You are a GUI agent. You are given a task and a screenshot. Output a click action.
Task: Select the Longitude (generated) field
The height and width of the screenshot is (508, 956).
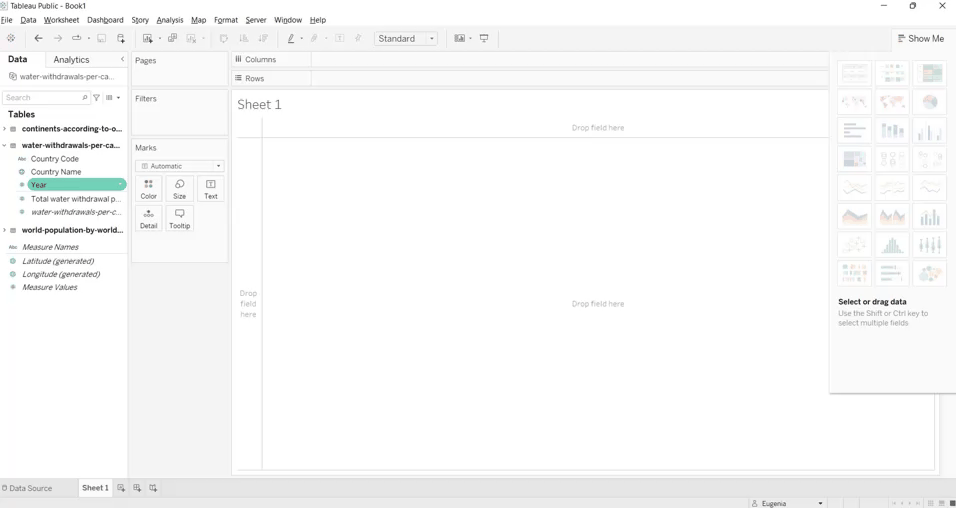click(x=61, y=274)
